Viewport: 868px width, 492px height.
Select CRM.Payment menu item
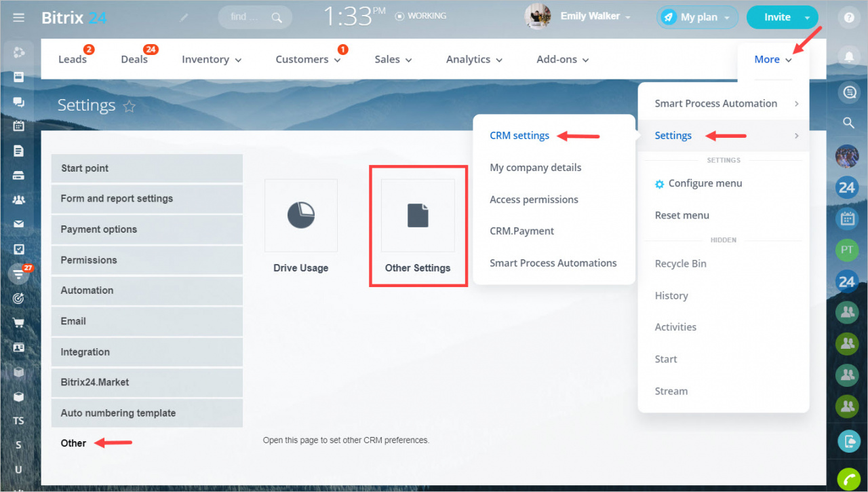click(x=522, y=231)
